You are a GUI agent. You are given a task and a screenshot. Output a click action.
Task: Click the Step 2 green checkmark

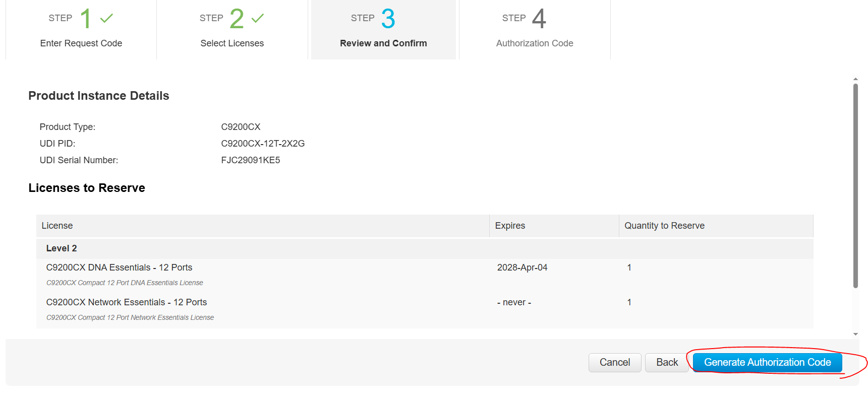point(258,19)
